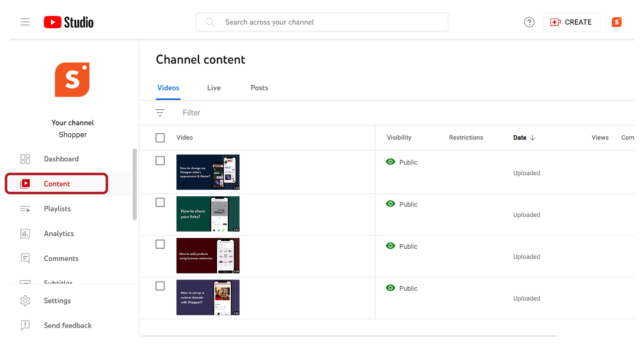Image resolution: width=644 pixels, height=344 pixels.
Task: Focus the Search across your channel field
Action: click(x=322, y=22)
